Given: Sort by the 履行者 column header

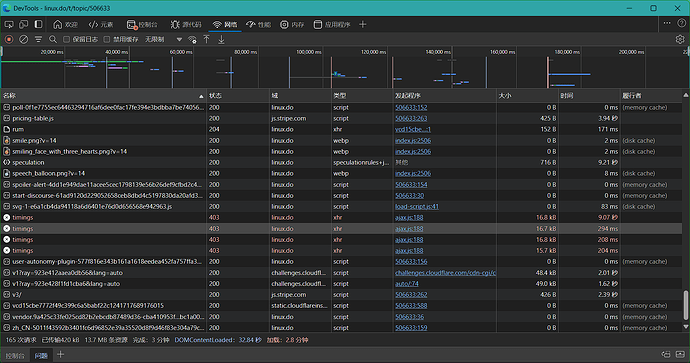Looking at the screenshot, I should click(651, 95).
